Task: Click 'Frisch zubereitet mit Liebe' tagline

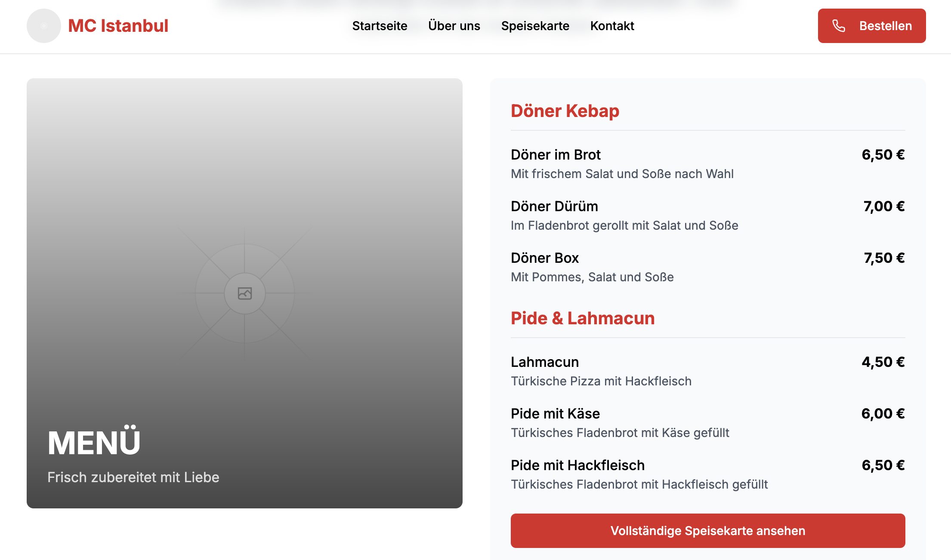Action: pyautogui.click(x=133, y=477)
